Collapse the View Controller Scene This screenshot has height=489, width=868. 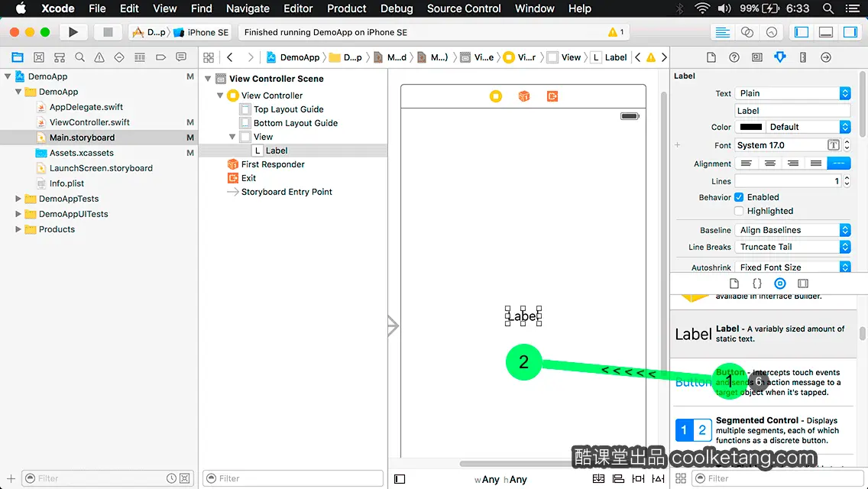[x=208, y=79]
